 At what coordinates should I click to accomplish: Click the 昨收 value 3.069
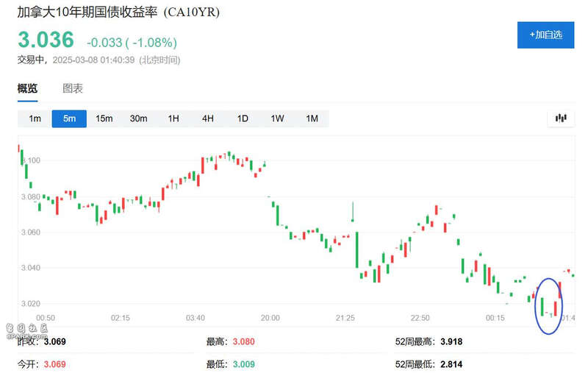pyautogui.click(x=54, y=341)
